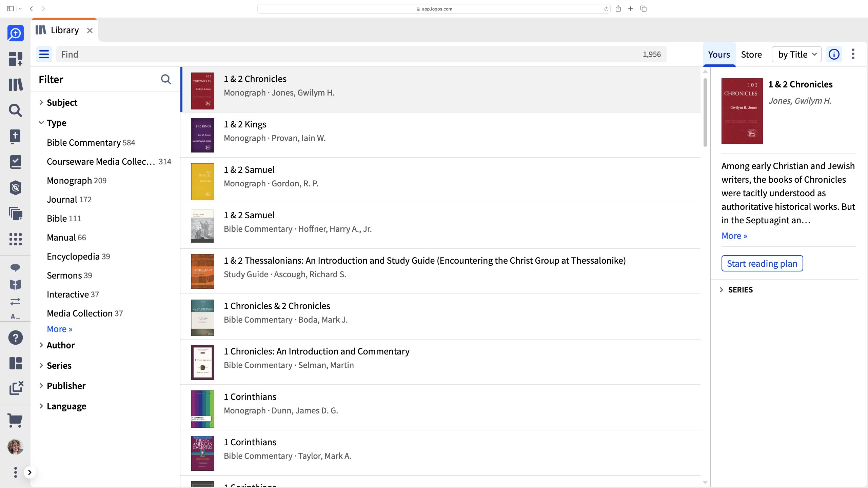Open the shopping cart icon
This screenshot has width=868, height=488.
(x=15, y=420)
